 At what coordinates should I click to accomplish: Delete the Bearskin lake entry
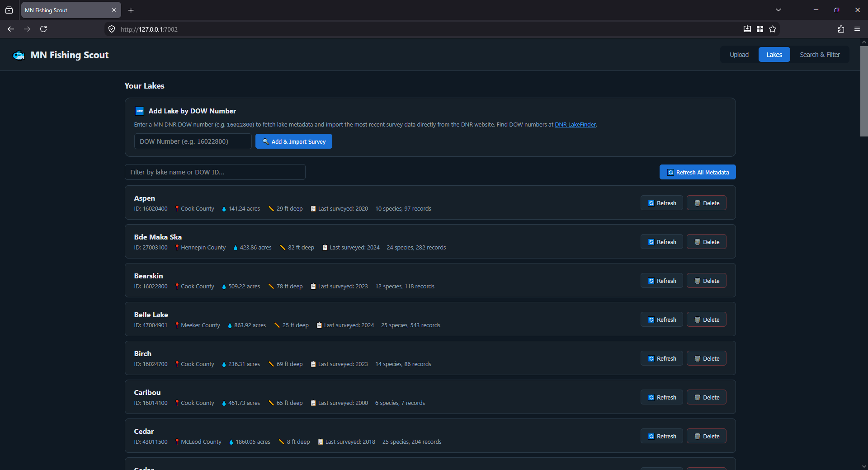707,281
